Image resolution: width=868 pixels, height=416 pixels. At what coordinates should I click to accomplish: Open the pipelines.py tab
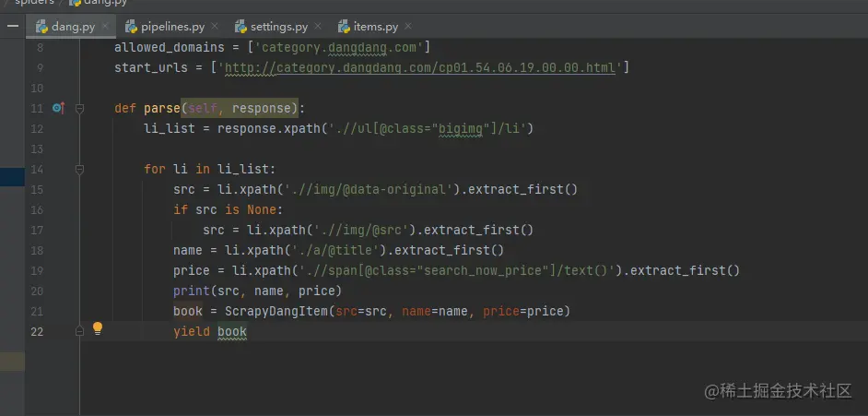(172, 27)
